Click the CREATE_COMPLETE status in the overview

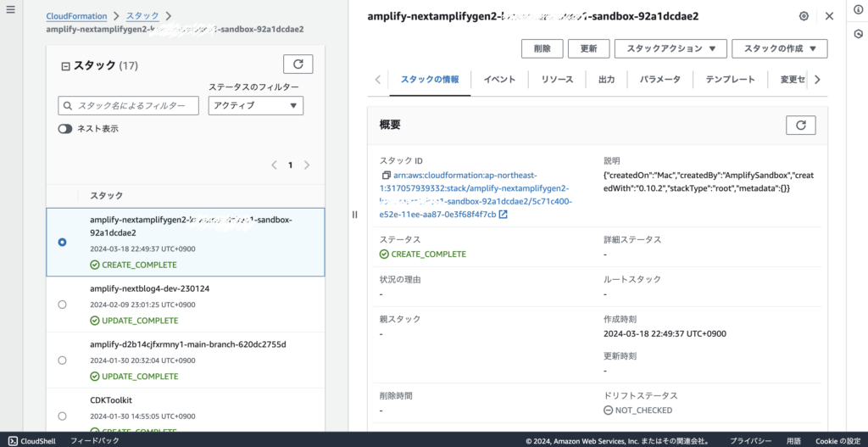tap(422, 254)
